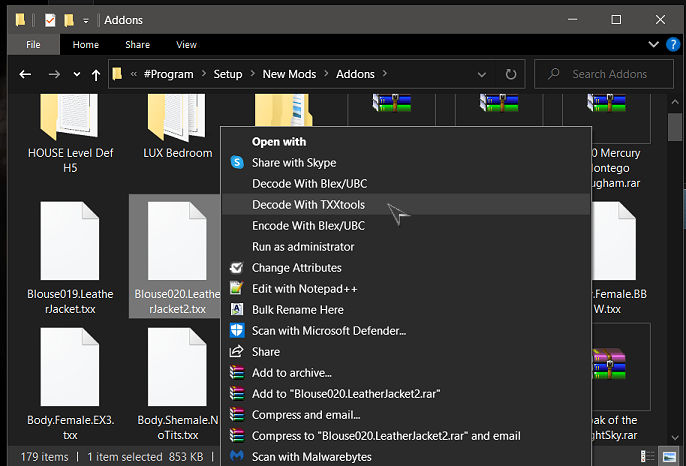Click the New Mods breadcrumb
The height and width of the screenshot is (466, 686).
pos(289,74)
